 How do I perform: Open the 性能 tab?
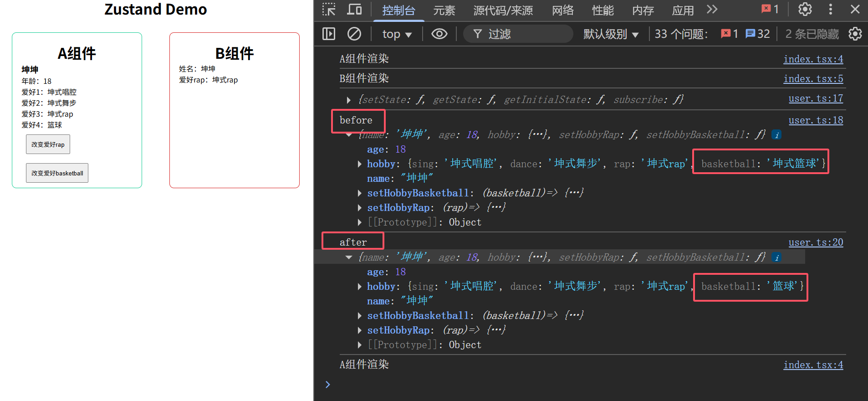(603, 10)
